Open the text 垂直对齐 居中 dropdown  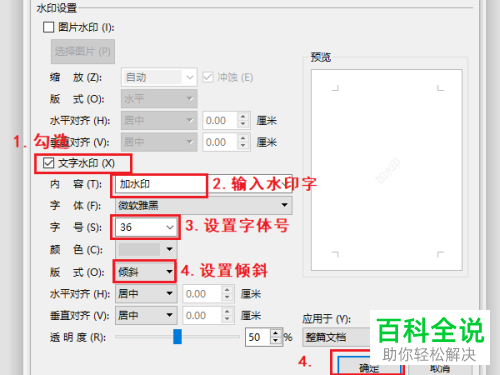pyautogui.click(x=146, y=315)
